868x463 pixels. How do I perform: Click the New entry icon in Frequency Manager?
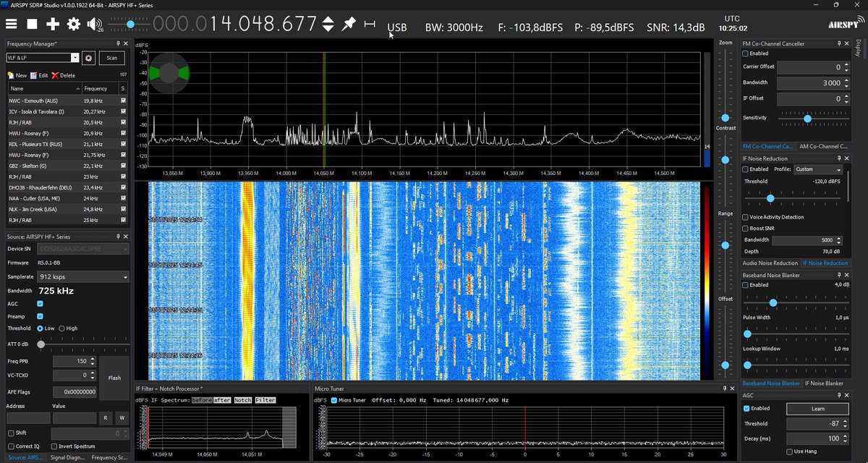point(11,75)
